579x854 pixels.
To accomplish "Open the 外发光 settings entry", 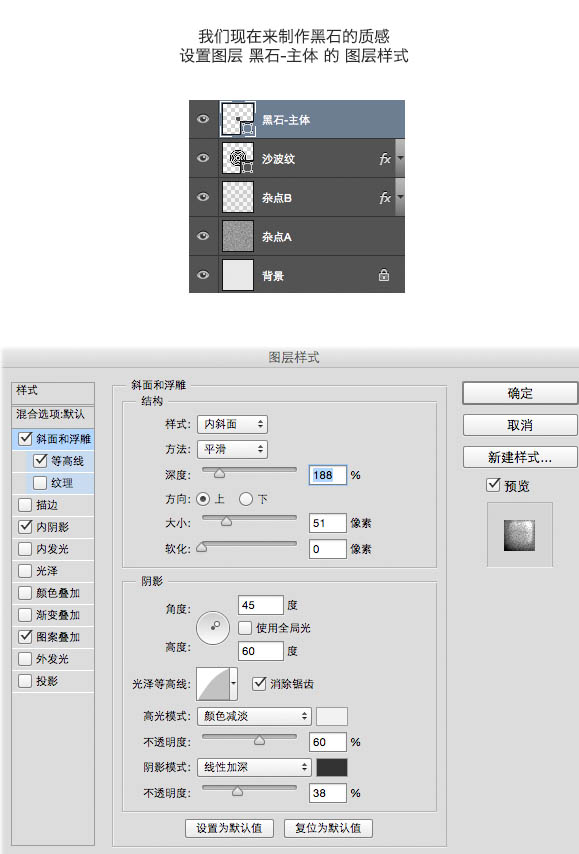I will 52,659.
